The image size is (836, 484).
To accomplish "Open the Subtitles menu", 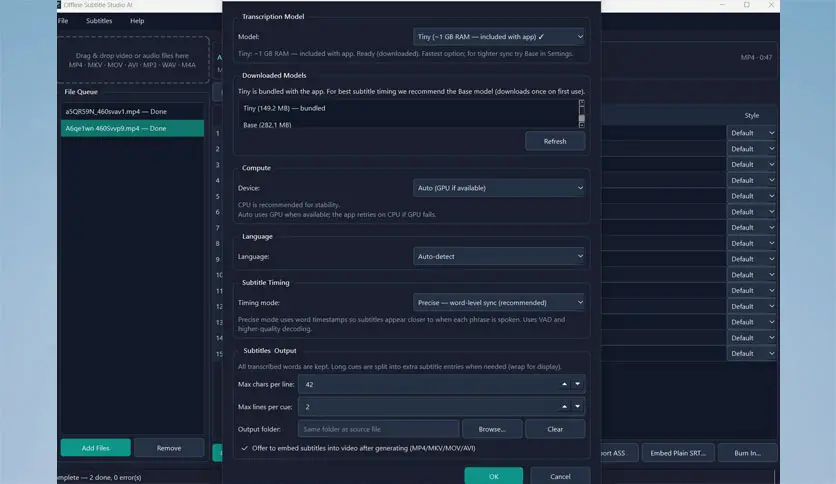I will coord(99,21).
